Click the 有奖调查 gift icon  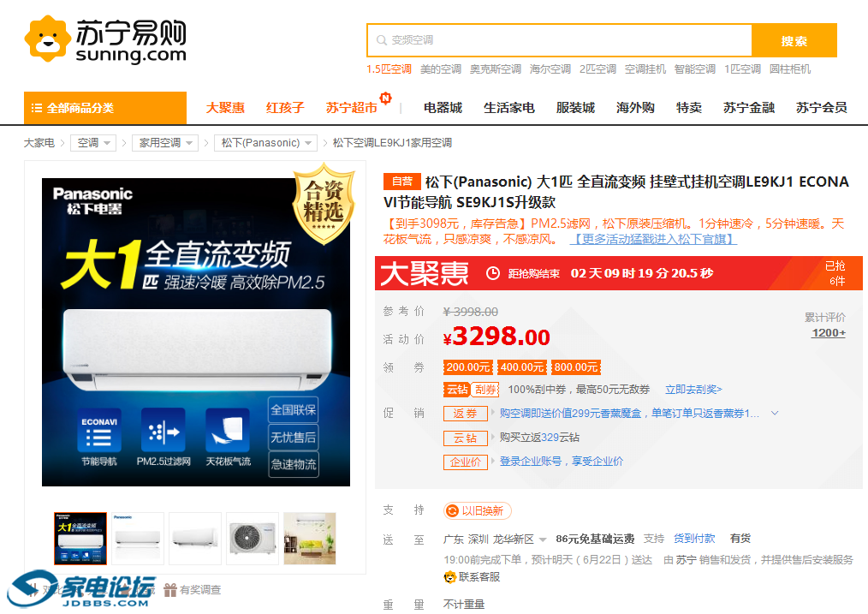(170, 589)
